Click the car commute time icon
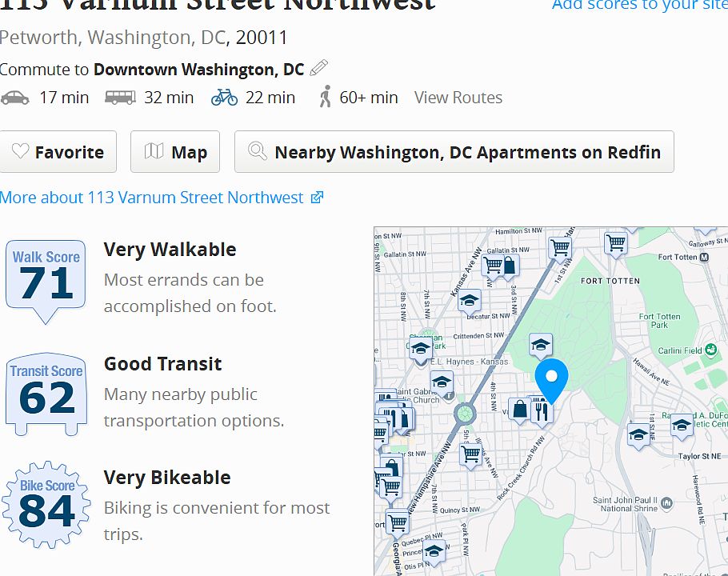 pyautogui.click(x=15, y=98)
